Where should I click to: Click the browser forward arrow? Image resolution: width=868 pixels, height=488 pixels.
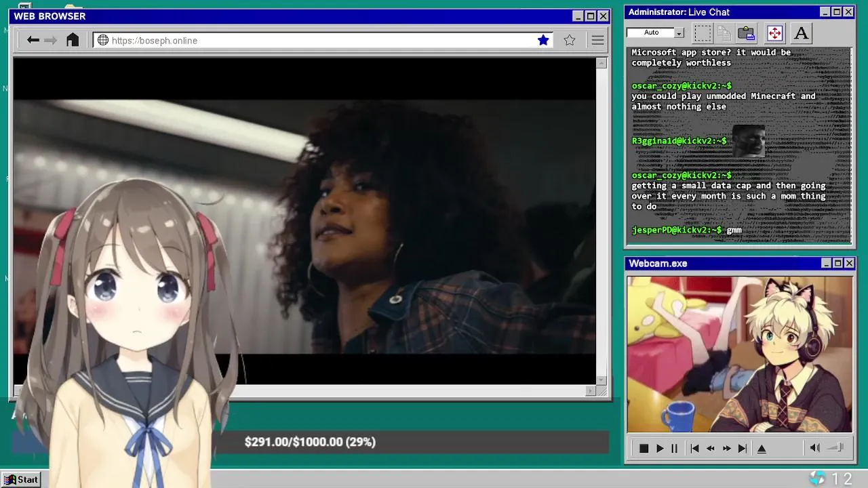point(51,40)
